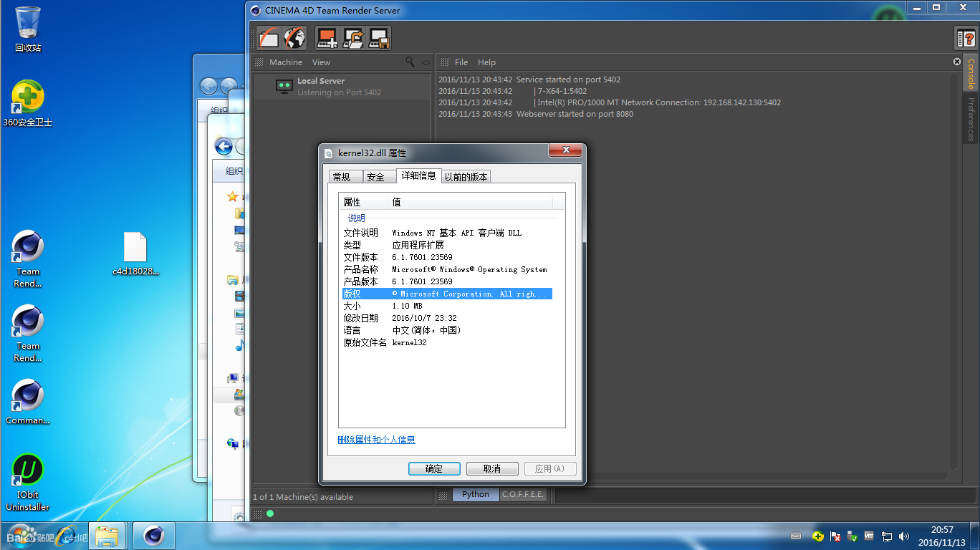This screenshot has width=980, height=550.
Task: Click the Favorites star in Explorer sidebar
Action: [232, 196]
